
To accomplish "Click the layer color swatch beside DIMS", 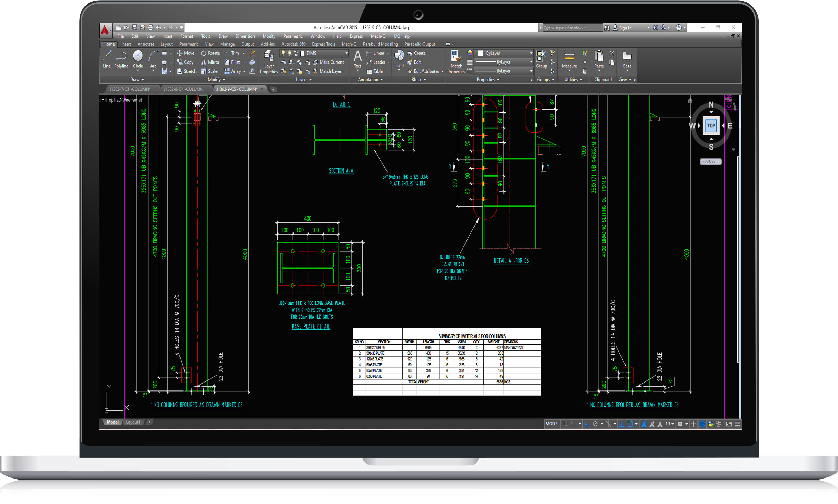I will point(303,53).
